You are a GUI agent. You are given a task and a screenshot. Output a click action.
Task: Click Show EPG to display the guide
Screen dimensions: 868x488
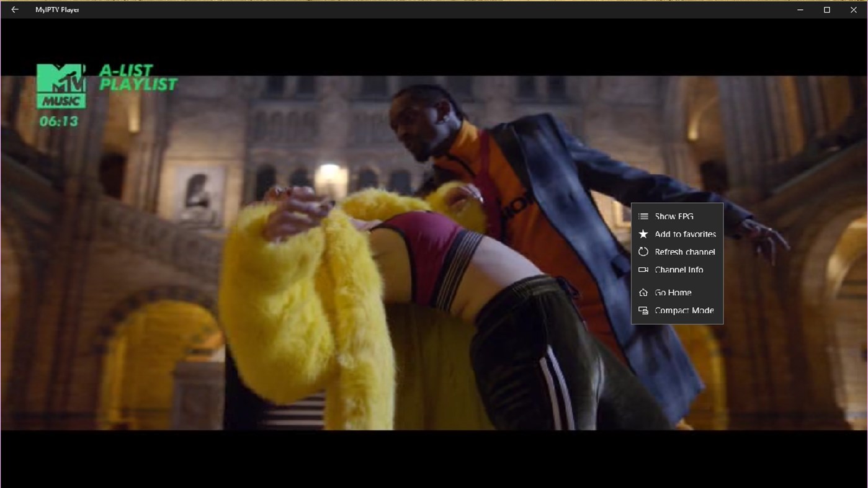(x=674, y=216)
